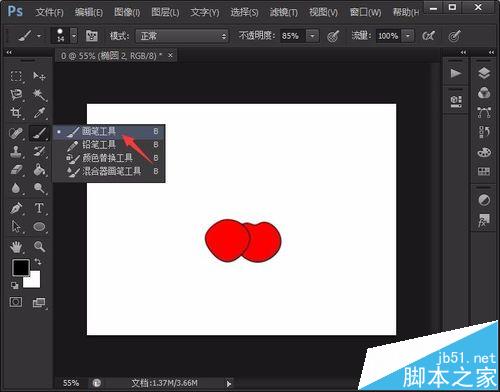Open the Color panel palette icon

(x=484, y=152)
